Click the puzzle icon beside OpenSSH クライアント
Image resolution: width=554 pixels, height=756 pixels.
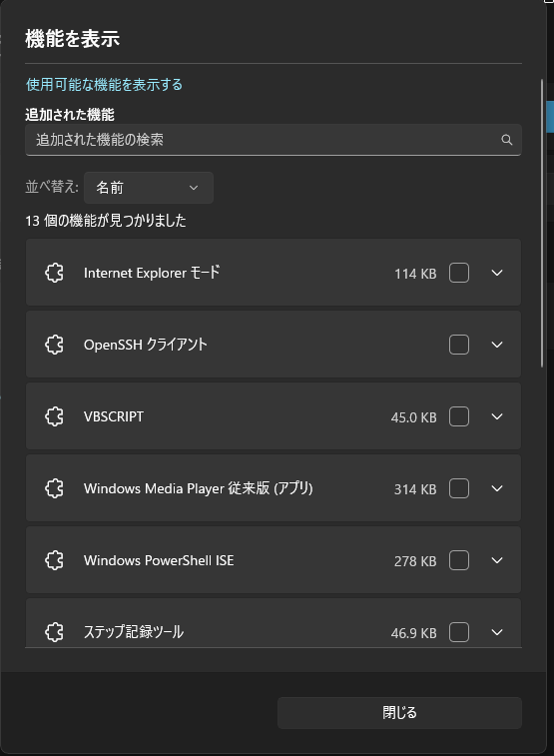click(54, 345)
